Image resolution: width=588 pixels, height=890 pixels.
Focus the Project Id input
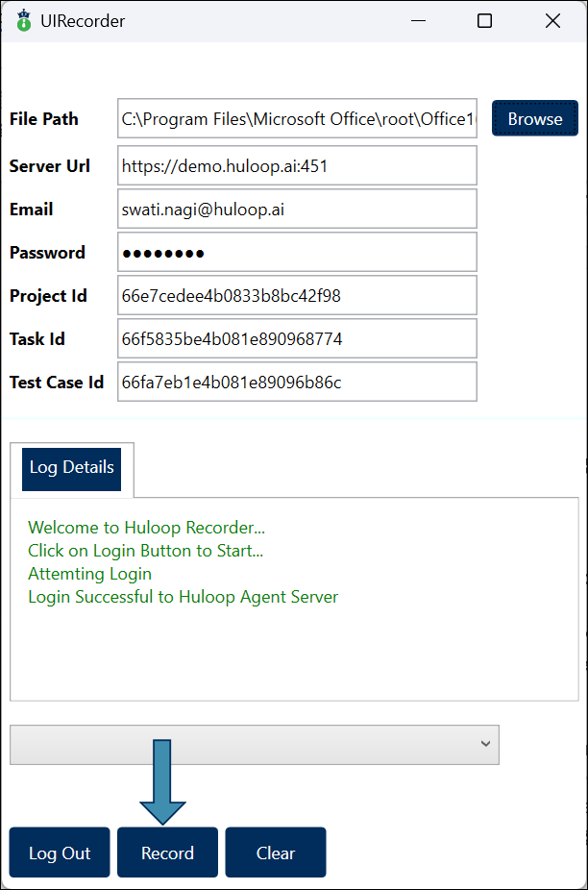297,295
